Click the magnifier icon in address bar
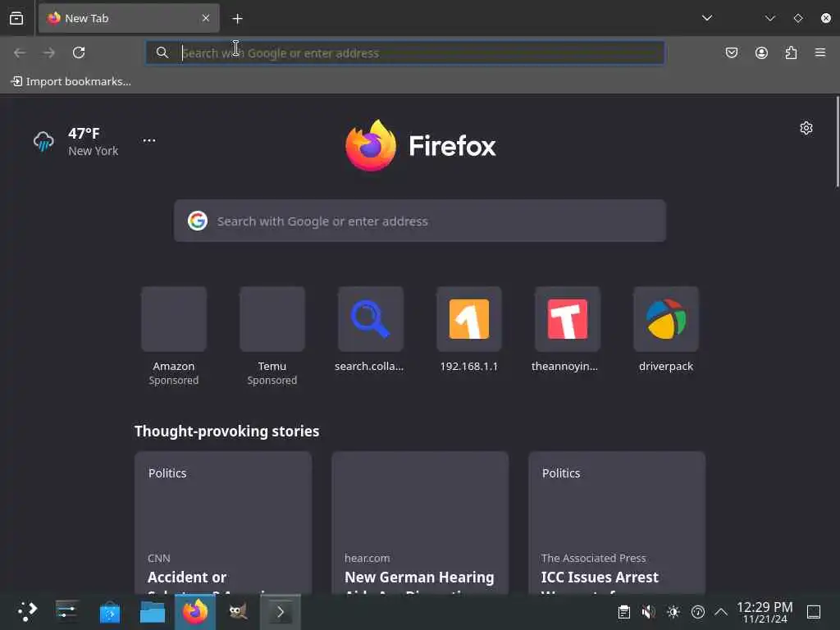This screenshot has height=630, width=840. tap(162, 52)
